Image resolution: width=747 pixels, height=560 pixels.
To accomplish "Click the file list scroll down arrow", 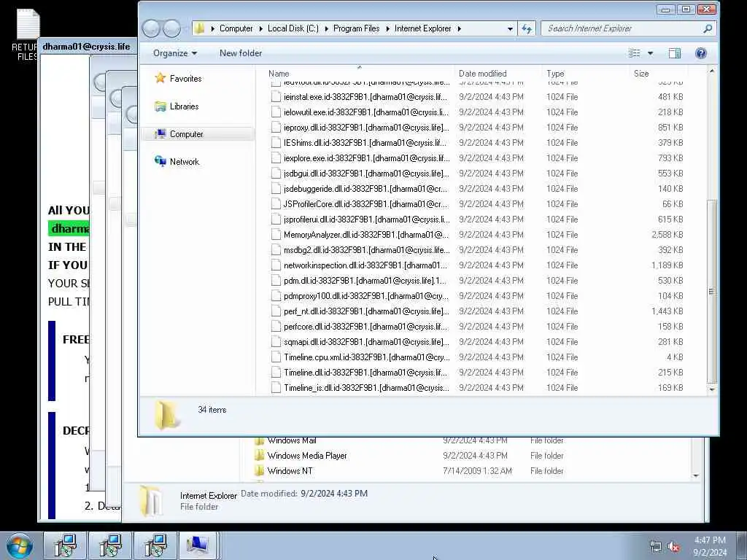I will (x=712, y=389).
